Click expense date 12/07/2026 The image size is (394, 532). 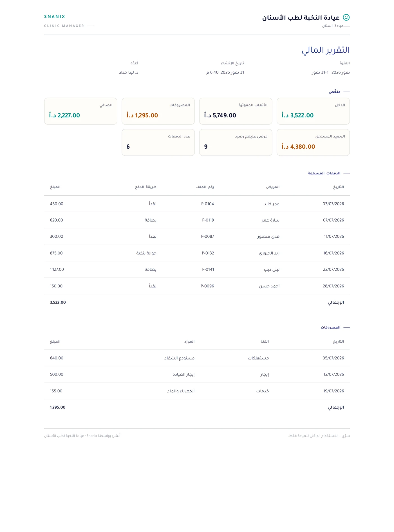333,374
